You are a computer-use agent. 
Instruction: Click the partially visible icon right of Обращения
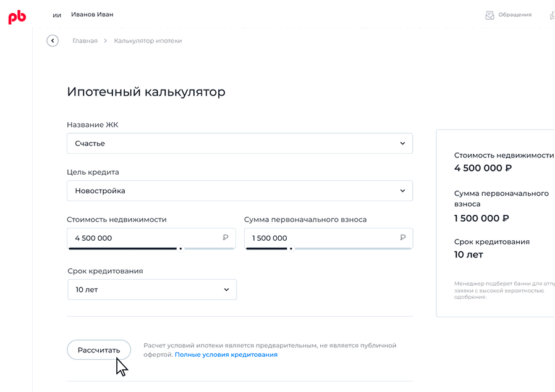click(552, 15)
